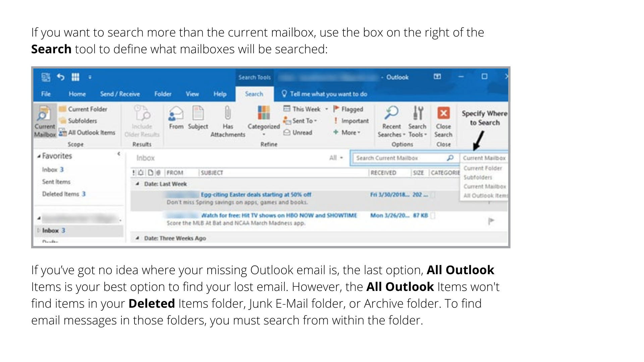Expand the This Week dropdown
The width and height of the screenshot is (644, 362).
coord(326,109)
